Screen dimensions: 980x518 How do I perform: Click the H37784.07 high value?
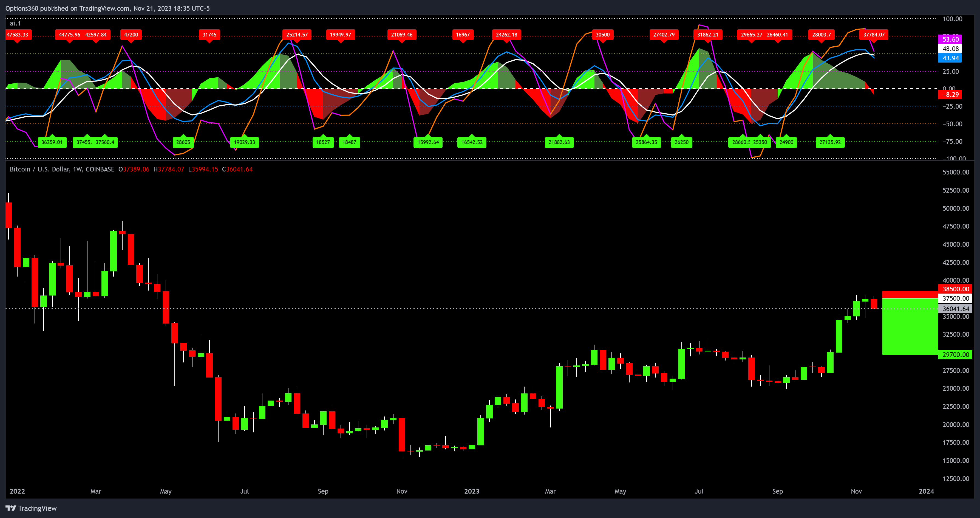pyautogui.click(x=169, y=169)
